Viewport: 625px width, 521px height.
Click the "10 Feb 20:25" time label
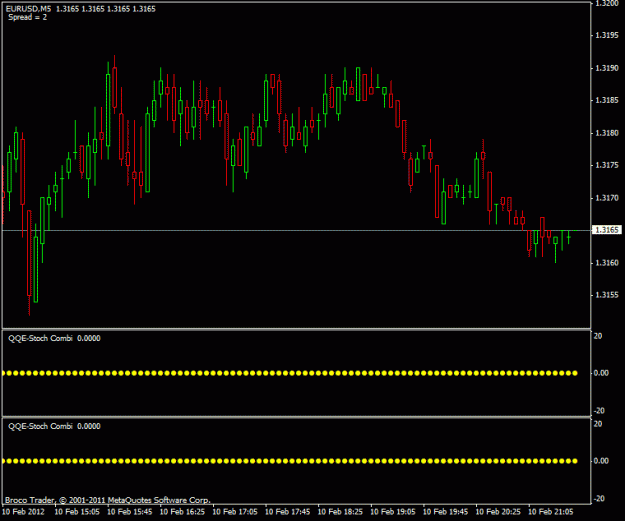click(498, 511)
